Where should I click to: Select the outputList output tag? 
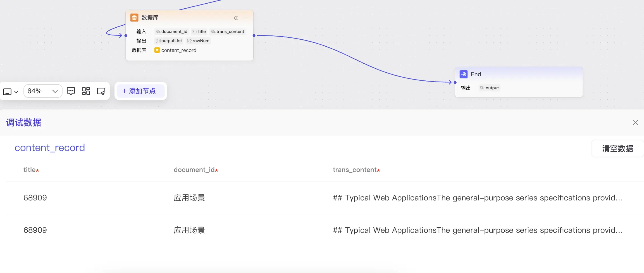[x=169, y=41]
